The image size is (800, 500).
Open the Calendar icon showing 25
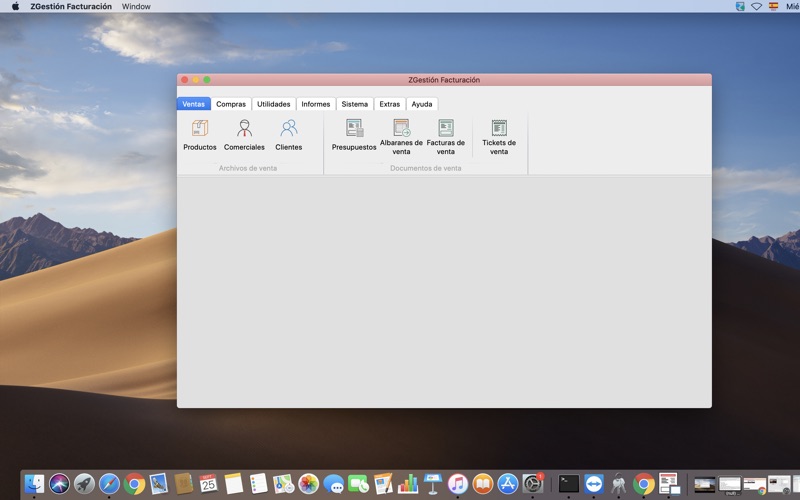(x=208, y=483)
